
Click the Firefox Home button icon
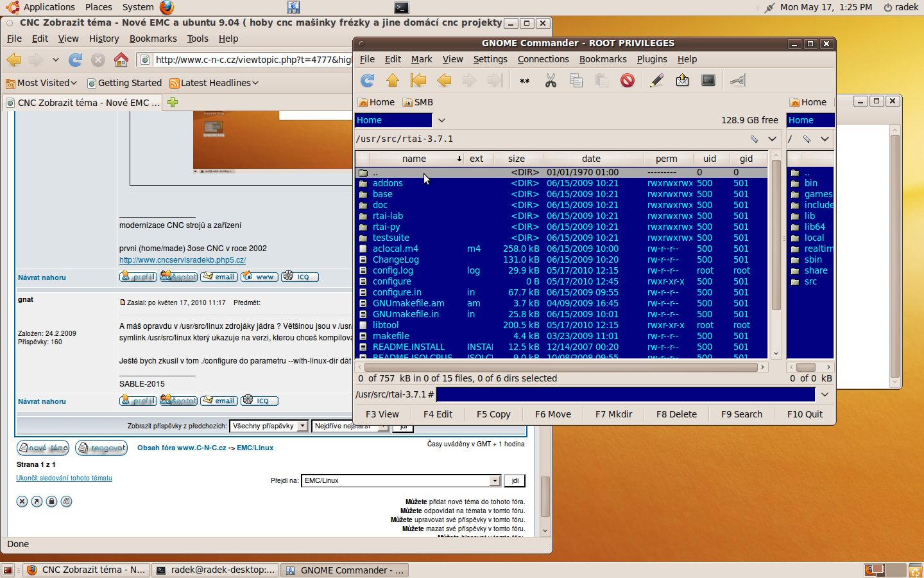(x=121, y=60)
